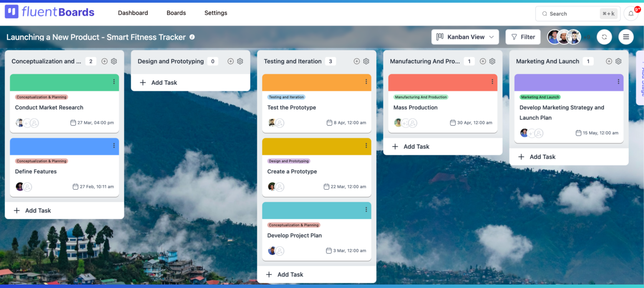
Task: Click due date on Create a Prototype card
Action: [345, 187]
